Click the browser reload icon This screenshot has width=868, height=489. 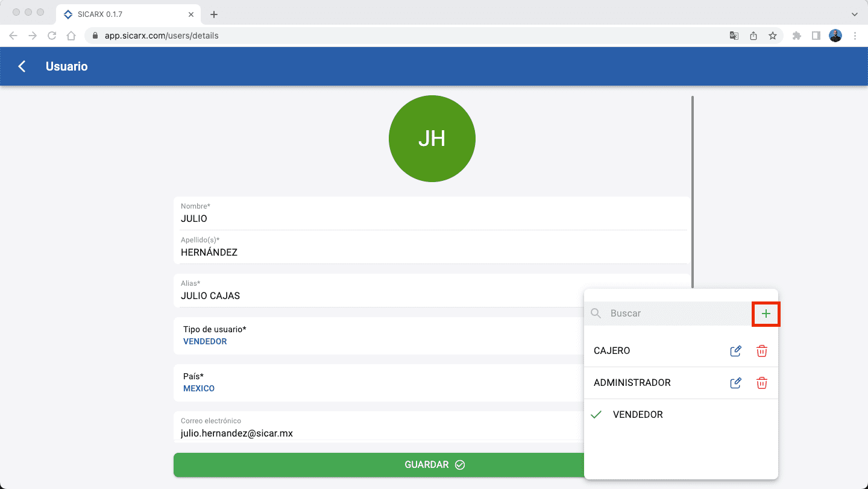coord(52,36)
